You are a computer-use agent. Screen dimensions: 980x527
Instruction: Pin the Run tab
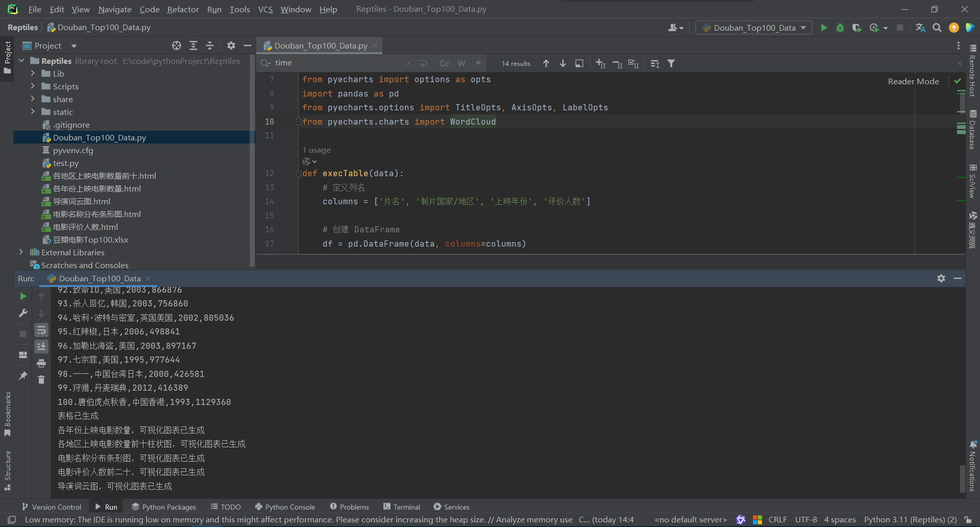pos(23,376)
